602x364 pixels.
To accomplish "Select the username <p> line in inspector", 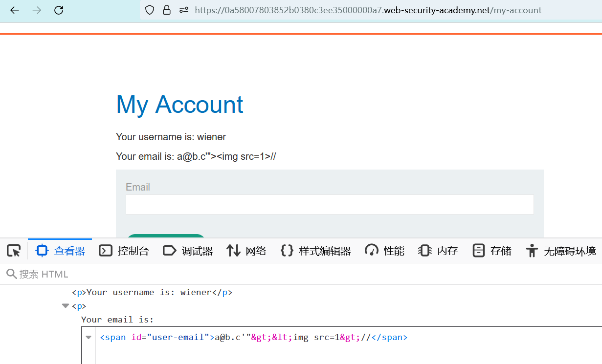I will coord(152,293).
